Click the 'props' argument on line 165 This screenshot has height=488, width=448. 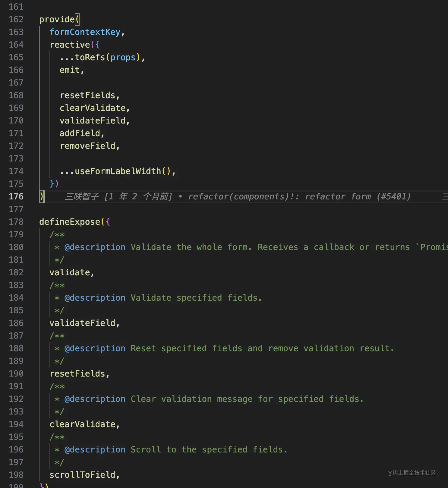[x=123, y=57]
